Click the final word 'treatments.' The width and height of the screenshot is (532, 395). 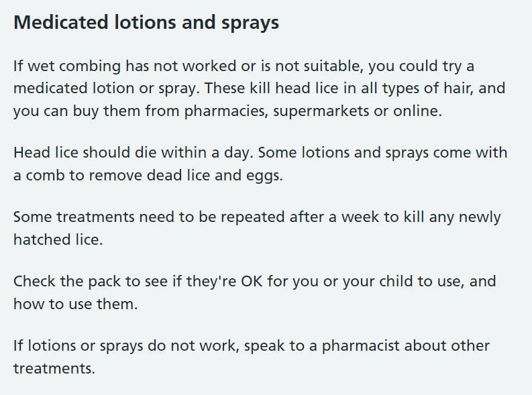coord(54,369)
